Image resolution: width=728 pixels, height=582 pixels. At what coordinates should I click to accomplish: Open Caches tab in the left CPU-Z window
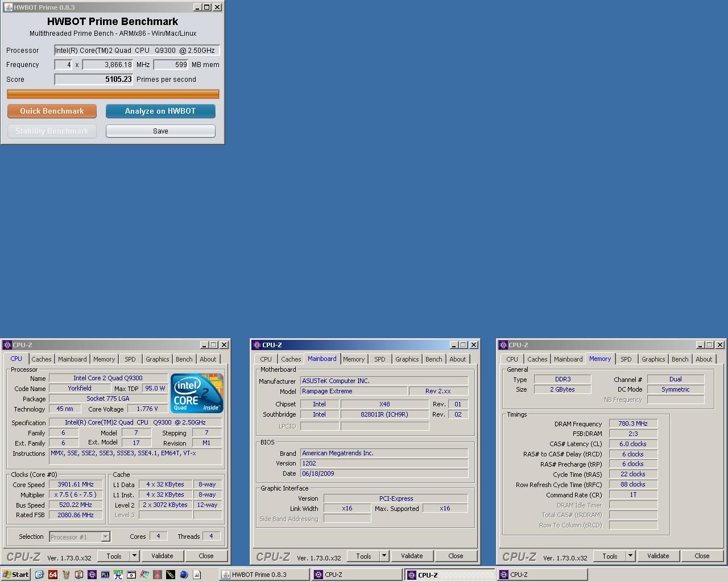[x=42, y=359]
